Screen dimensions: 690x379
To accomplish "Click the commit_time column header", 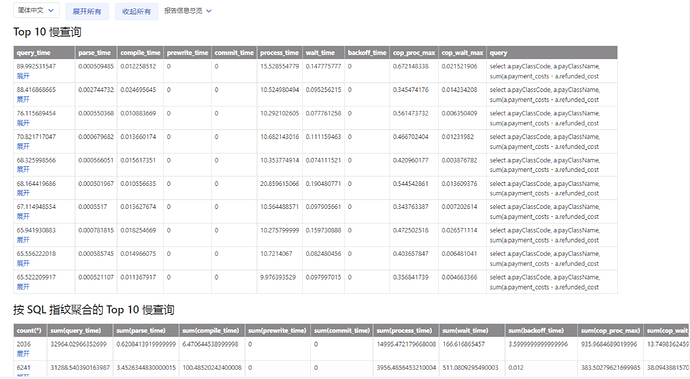I will click(234, 52).
